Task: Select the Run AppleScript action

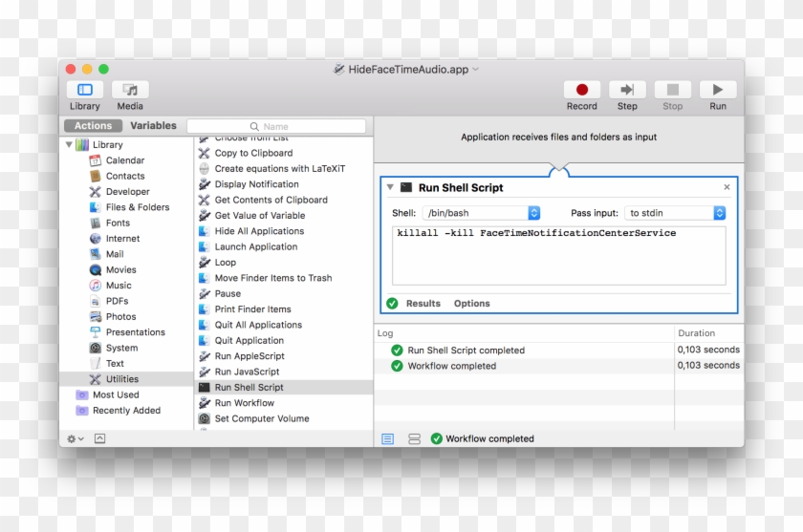Action: [x=284, y=356]
